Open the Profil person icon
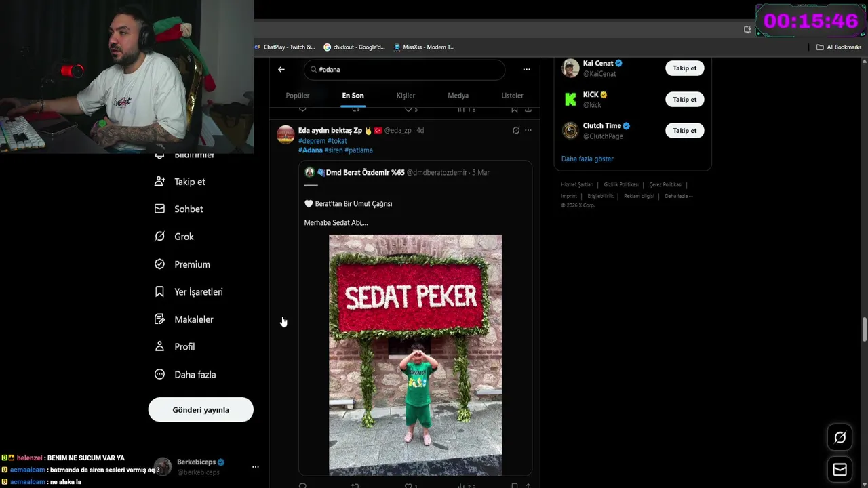This screenshot has height=488, width=868. [159, 346]
